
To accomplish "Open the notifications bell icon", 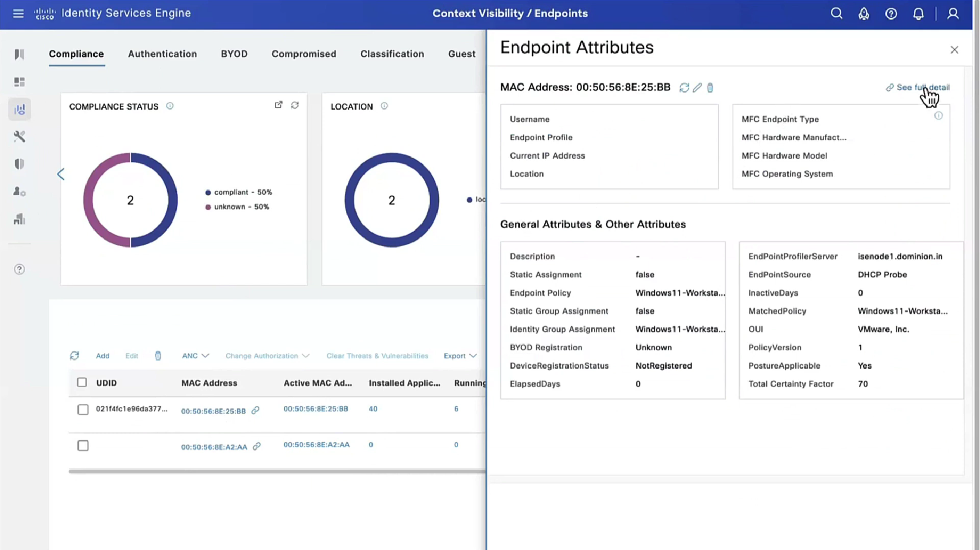I will (x=918, y=13).
